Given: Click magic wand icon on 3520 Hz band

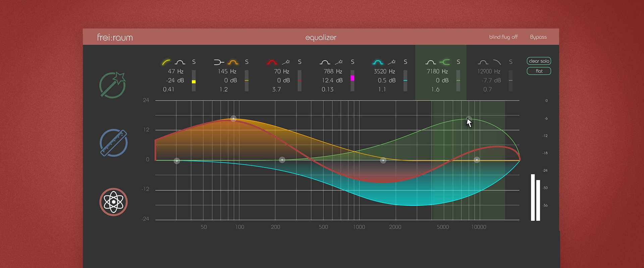Looking at the screenshot, I should pos(392,62).
